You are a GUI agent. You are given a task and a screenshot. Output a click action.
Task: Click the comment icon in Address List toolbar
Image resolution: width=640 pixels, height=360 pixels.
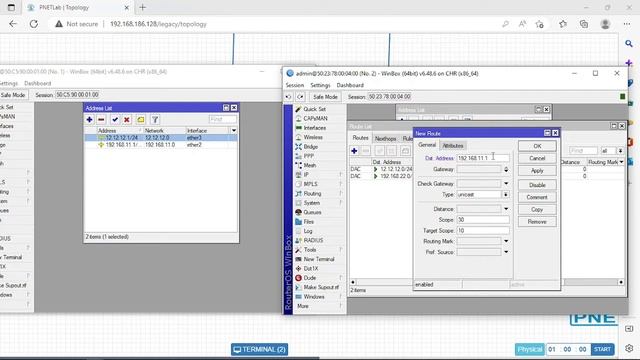(x=141, y=120)
